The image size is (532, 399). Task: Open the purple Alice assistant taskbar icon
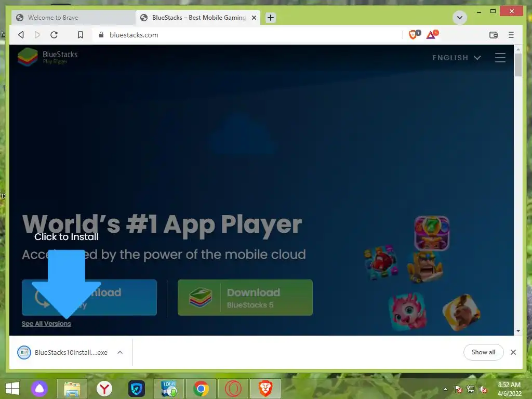(39, 389)
